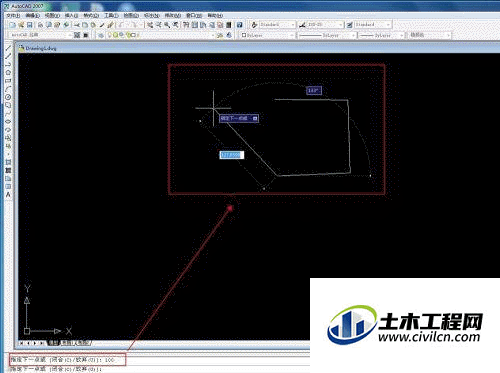Open the Tools menu
The width and height of the screenshot is (500, 373).
tap(111, 16)
